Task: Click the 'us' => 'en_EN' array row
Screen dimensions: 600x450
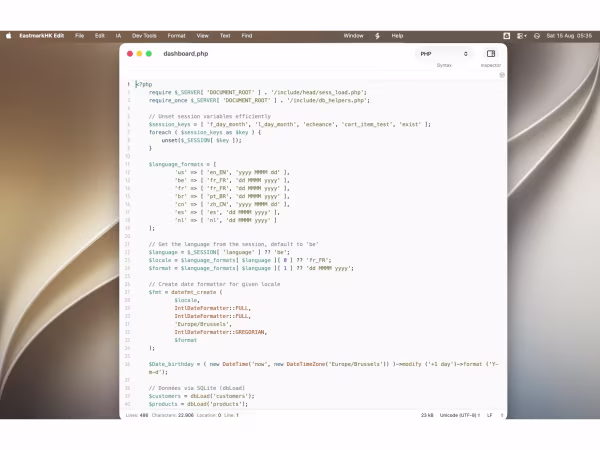Action: (232, 172)
